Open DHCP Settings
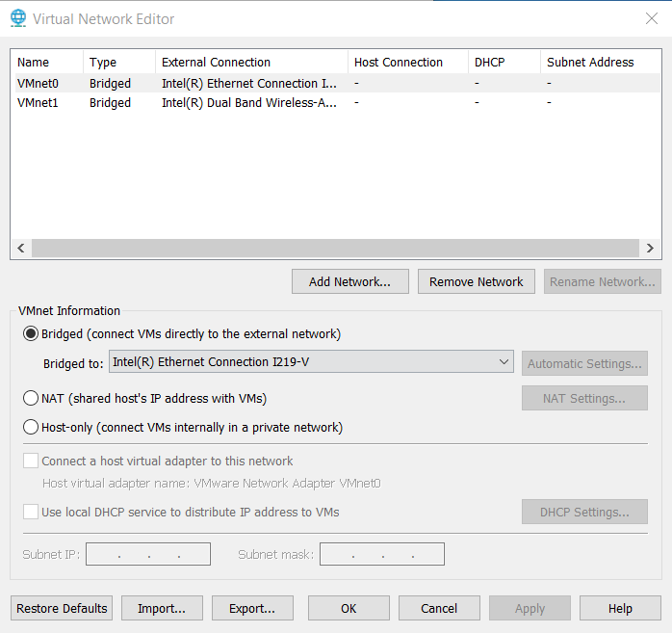 (x=584, y=512)
